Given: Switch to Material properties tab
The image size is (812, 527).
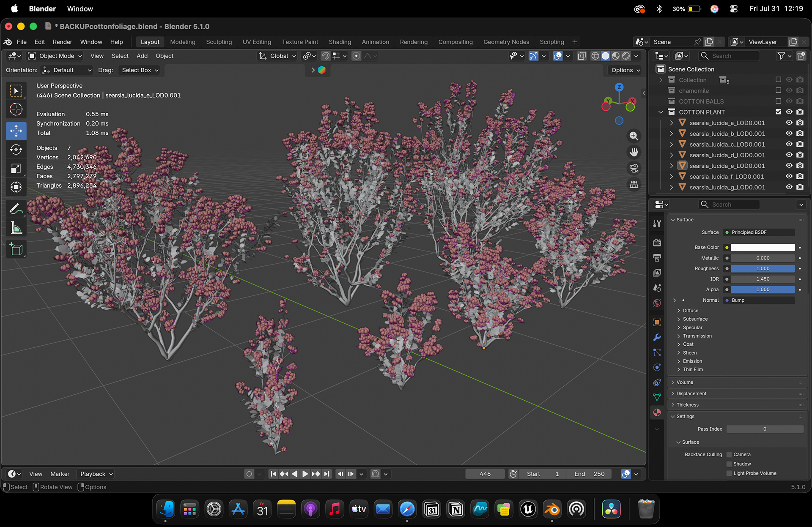Looking at the screenshot, I should (657, 412).
